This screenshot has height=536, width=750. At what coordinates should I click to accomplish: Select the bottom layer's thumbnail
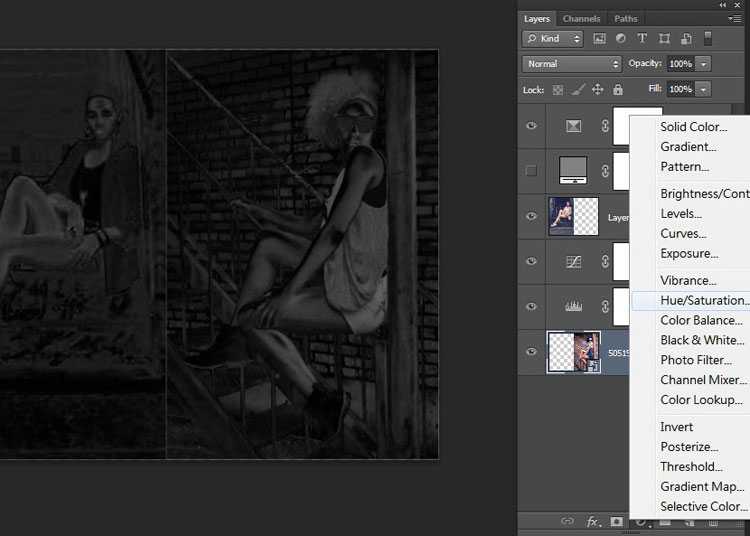(x=574, y=352)
